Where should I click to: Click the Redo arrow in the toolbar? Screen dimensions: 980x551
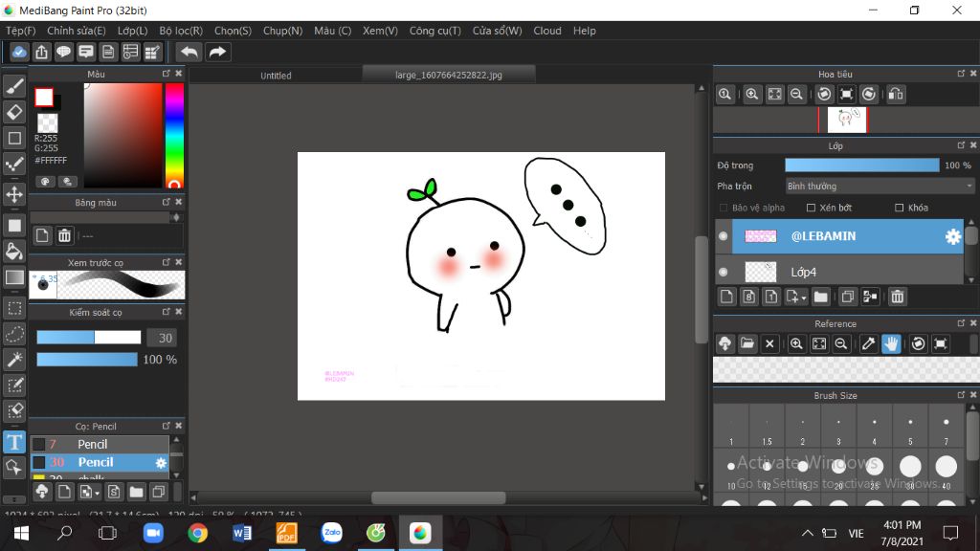pos(217,52)
